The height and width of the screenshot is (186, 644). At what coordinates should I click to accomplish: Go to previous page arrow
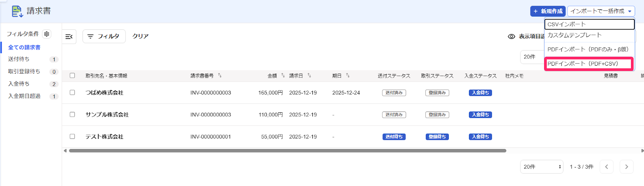[x=607, y=167]
